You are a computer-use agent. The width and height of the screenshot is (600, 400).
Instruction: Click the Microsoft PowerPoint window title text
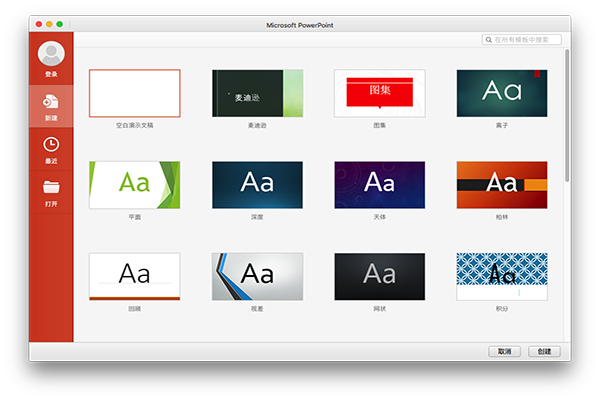point(300,25)
